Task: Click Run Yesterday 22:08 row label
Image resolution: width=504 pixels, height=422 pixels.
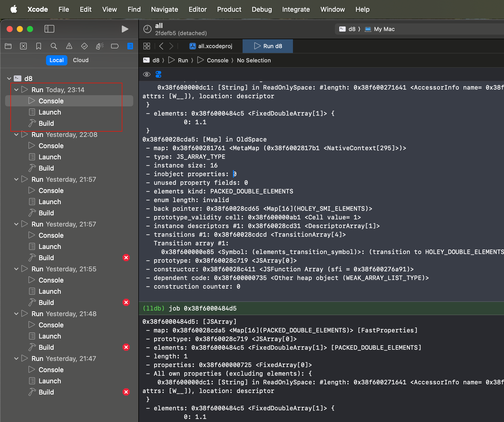Action: point(64,134)
